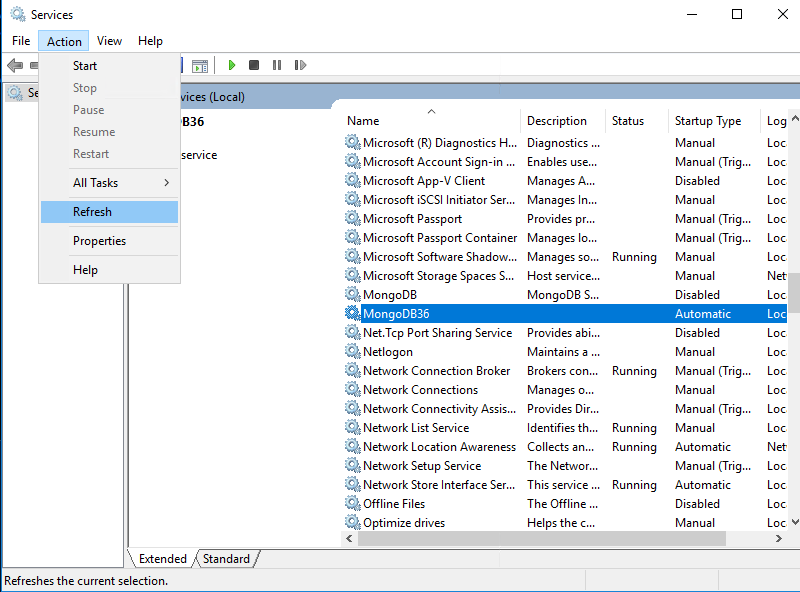The image size is (800, 592).
Task: Click gear icon beside Network List Service
Action: (353, 427)
